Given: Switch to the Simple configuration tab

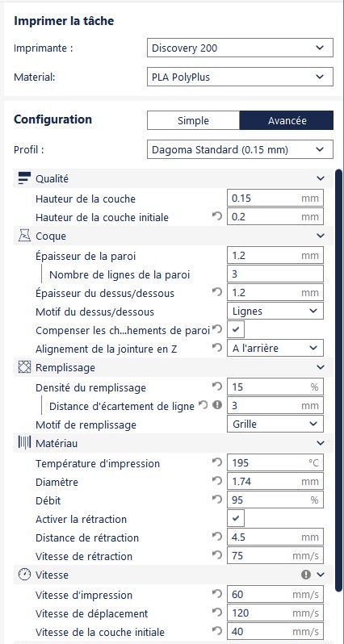Looking at the screenshot, I should pos(193,120).
